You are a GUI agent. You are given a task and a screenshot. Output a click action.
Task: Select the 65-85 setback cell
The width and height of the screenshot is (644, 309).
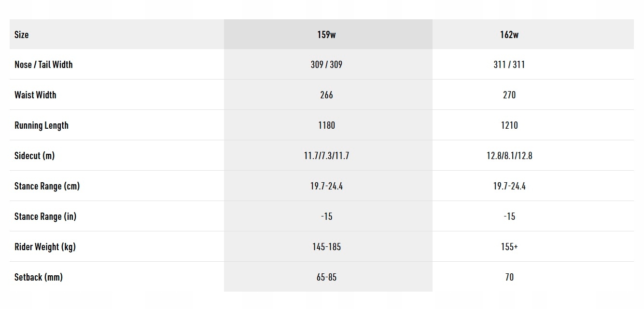[327, 277]
